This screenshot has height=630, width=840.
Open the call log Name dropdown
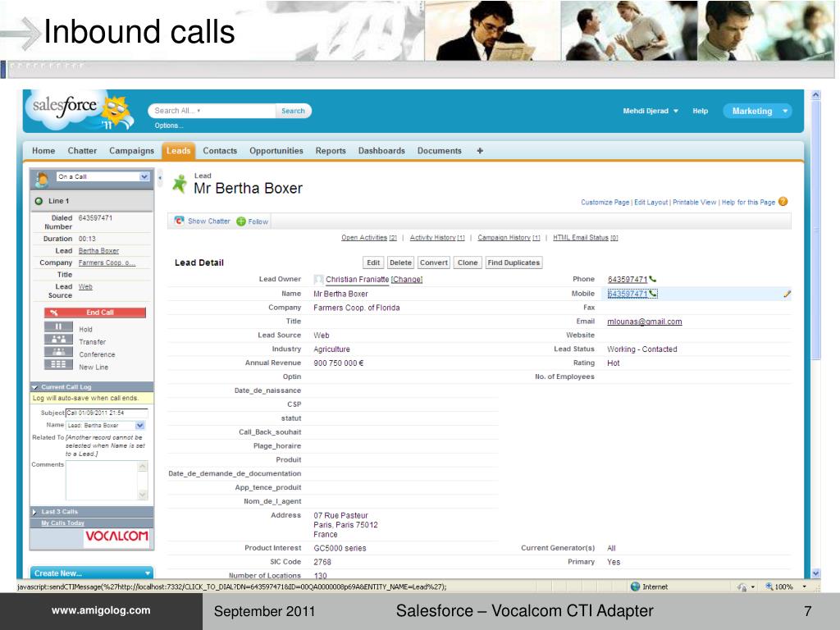click(139, 426)
